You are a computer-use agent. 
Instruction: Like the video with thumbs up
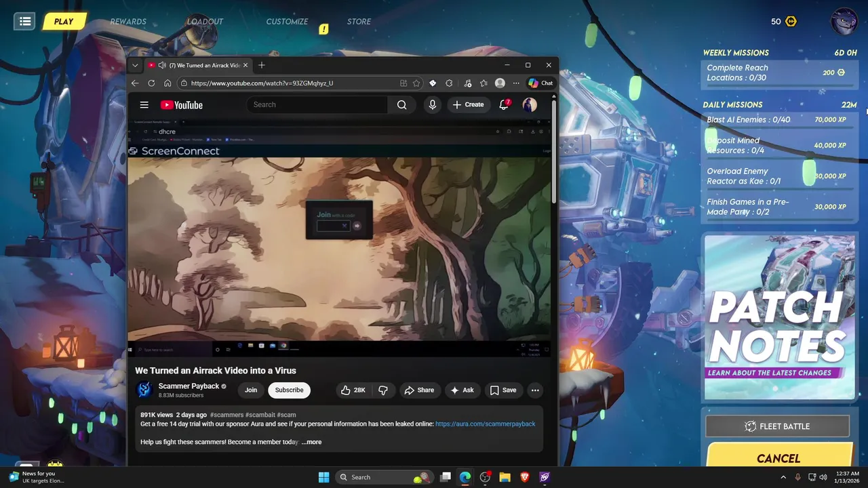[x=353, y=390]
